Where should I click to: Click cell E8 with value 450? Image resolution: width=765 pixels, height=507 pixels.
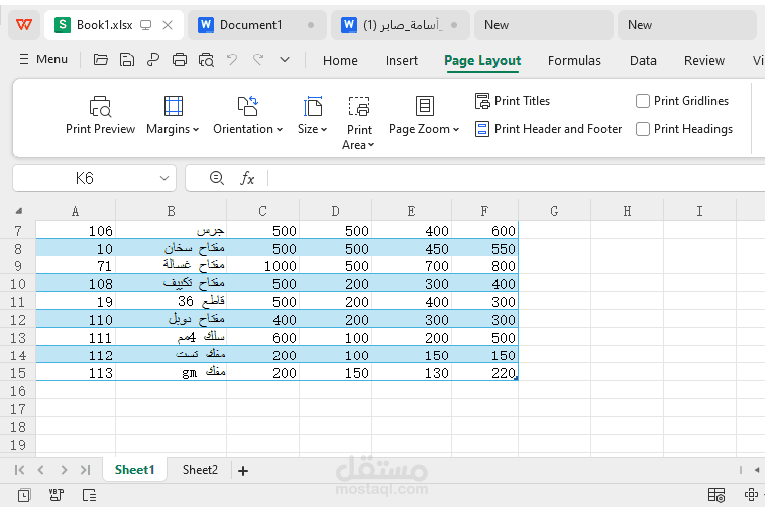[x=412, y=248]
